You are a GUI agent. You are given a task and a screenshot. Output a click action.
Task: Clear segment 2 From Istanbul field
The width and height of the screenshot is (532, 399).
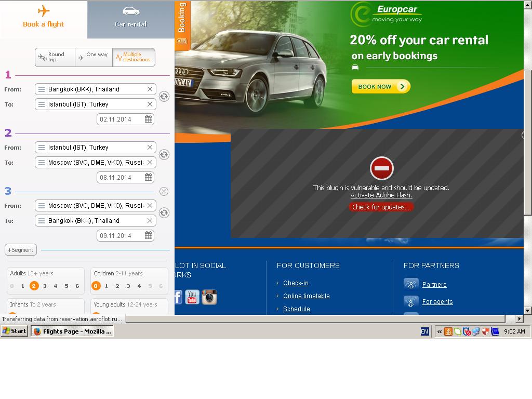coord(150,147)
